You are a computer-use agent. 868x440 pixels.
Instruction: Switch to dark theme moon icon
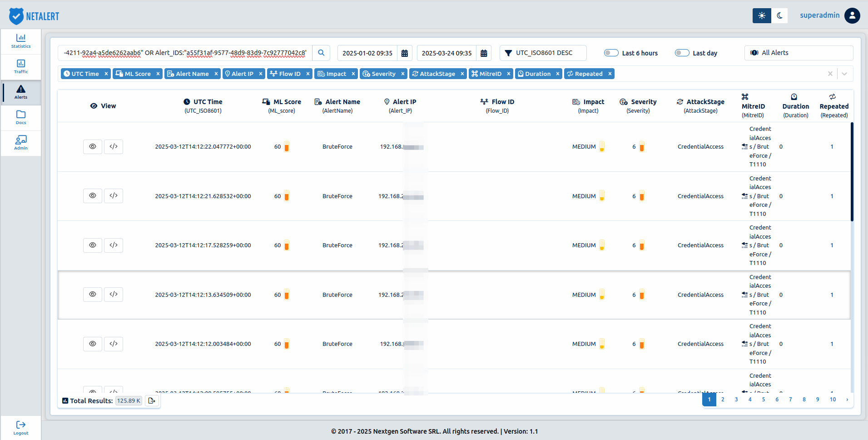coord(780,15)
